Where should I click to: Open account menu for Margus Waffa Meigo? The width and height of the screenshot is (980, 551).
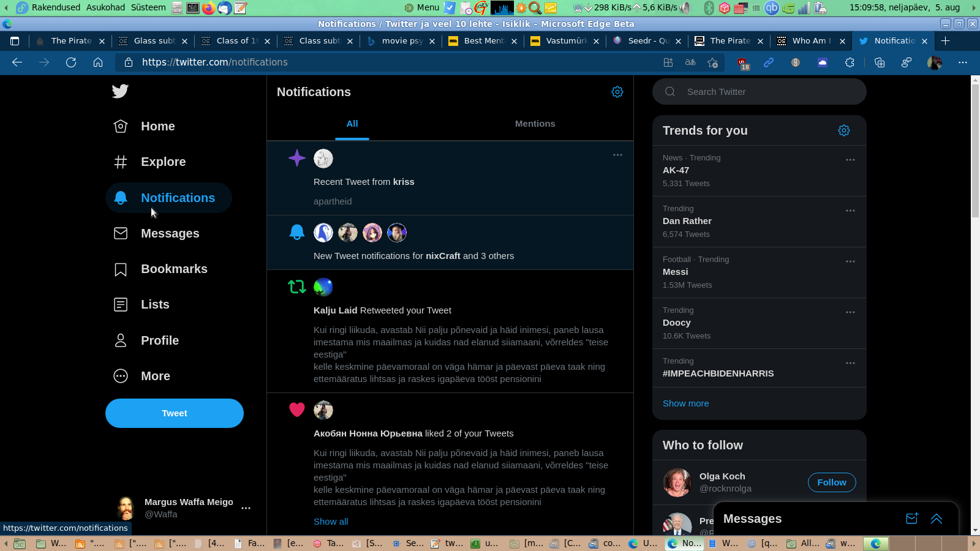tap(246, 508)
